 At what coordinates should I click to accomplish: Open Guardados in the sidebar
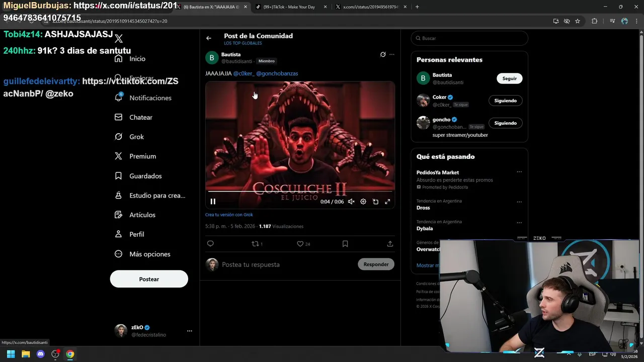[x=138, y=176]
